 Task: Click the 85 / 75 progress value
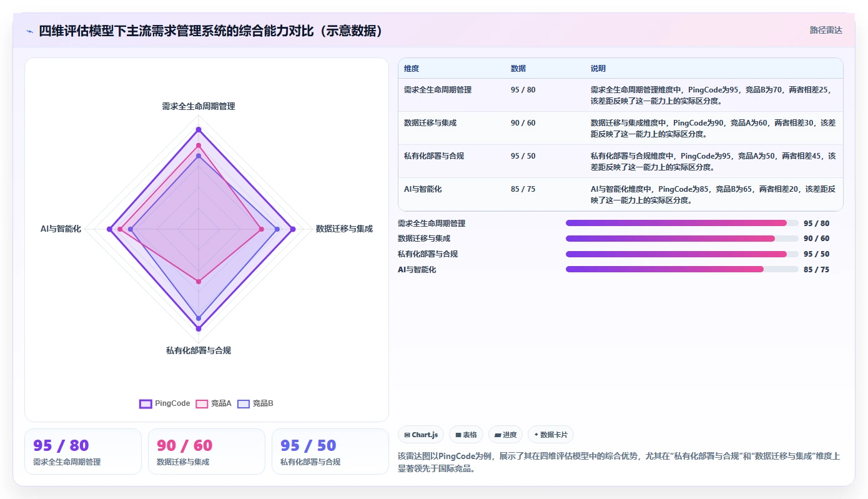816,270
